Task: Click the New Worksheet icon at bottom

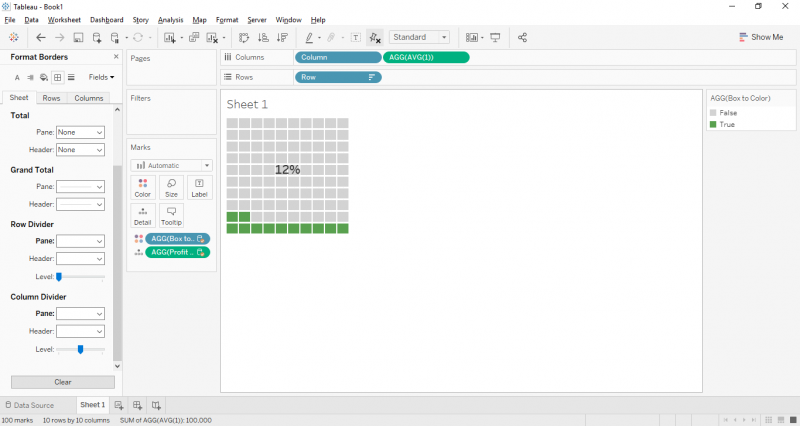Action: click(x=119, y=405)
